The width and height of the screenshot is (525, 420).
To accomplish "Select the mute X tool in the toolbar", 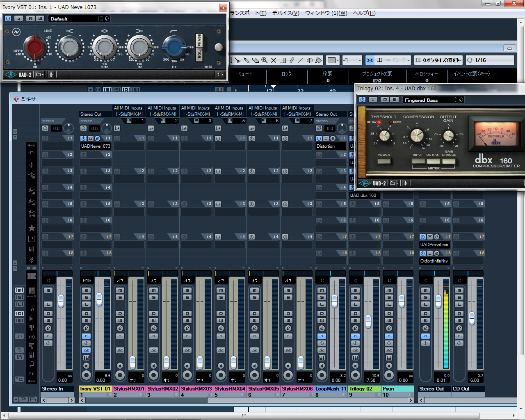I will pyautogui.click(x=274, y=60).
